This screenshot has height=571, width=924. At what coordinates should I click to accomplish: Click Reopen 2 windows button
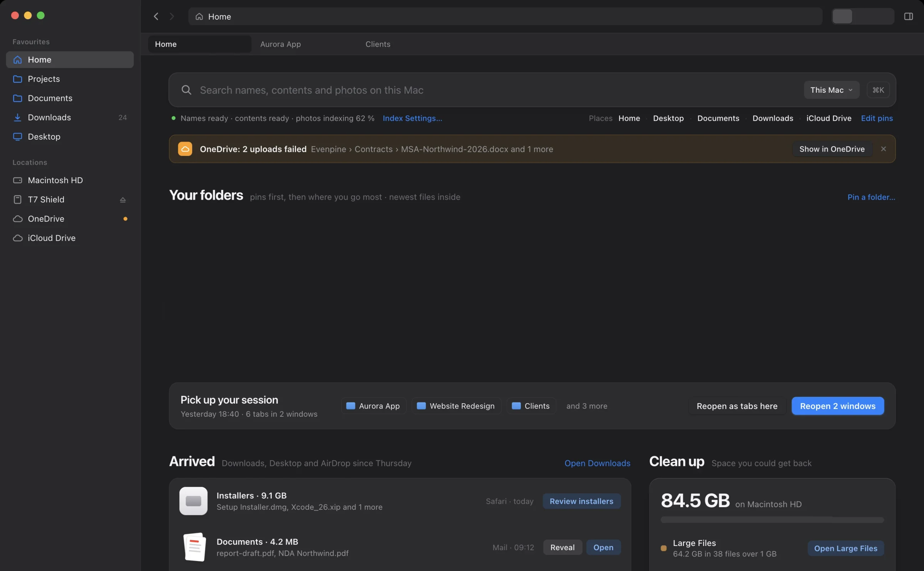coord(837,406)
